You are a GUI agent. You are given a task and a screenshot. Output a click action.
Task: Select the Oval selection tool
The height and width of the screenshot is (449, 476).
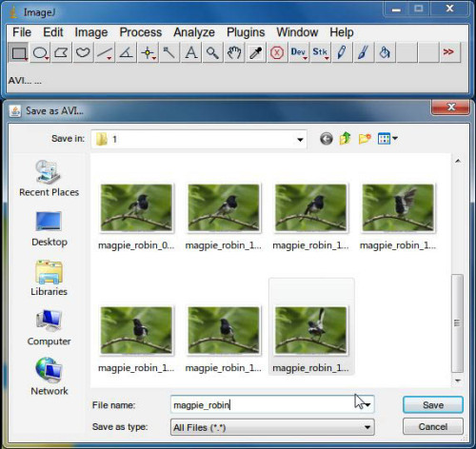[x=40, y=52]
